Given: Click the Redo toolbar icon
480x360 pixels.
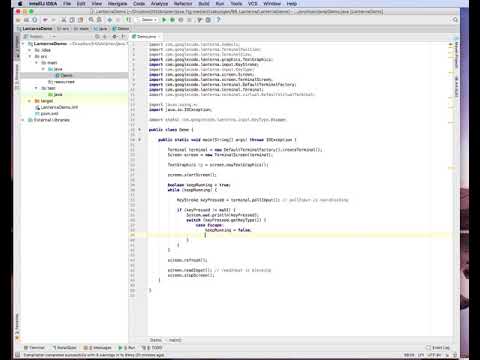Looking at the screenshot, I should [53, 20].
